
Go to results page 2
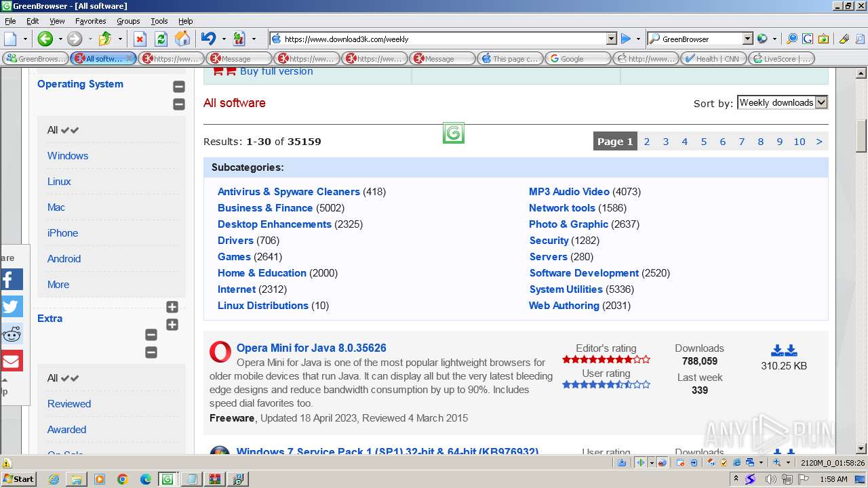pyautogui.click(x=647, y=142)
